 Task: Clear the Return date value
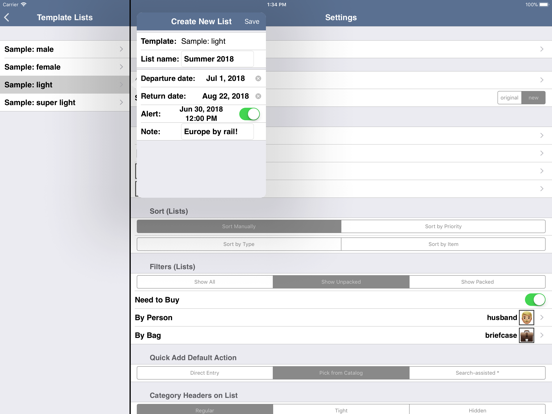pyautogui.click(x=258, y=96)
